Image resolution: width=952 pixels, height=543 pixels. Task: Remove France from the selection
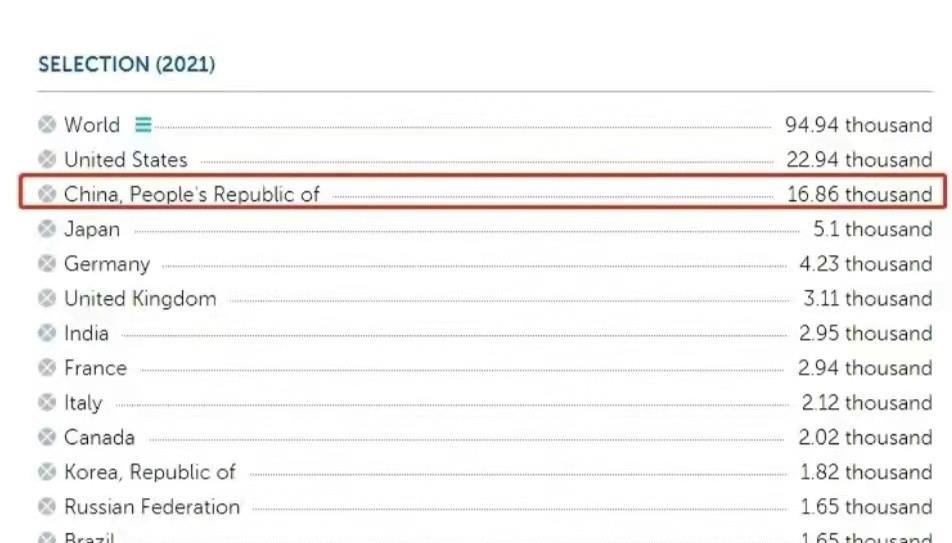coord(47,367)
